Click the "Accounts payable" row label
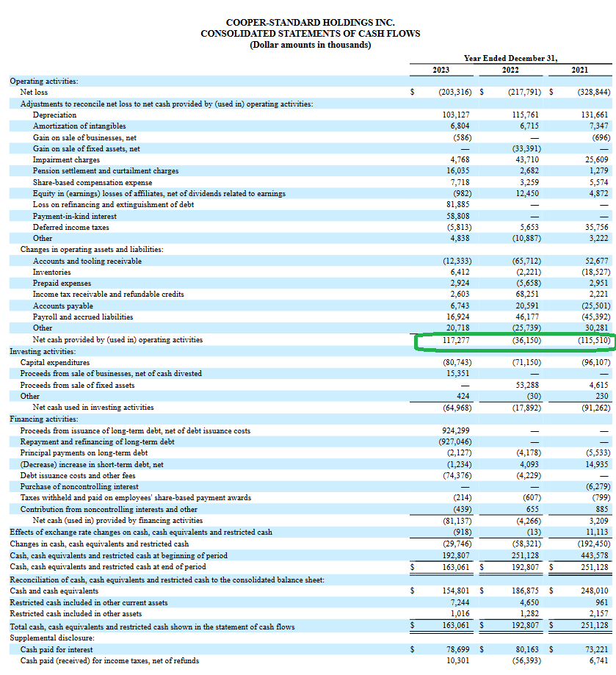Image resolution: width=616 pixels, height=675 pixels. point(63,306)
